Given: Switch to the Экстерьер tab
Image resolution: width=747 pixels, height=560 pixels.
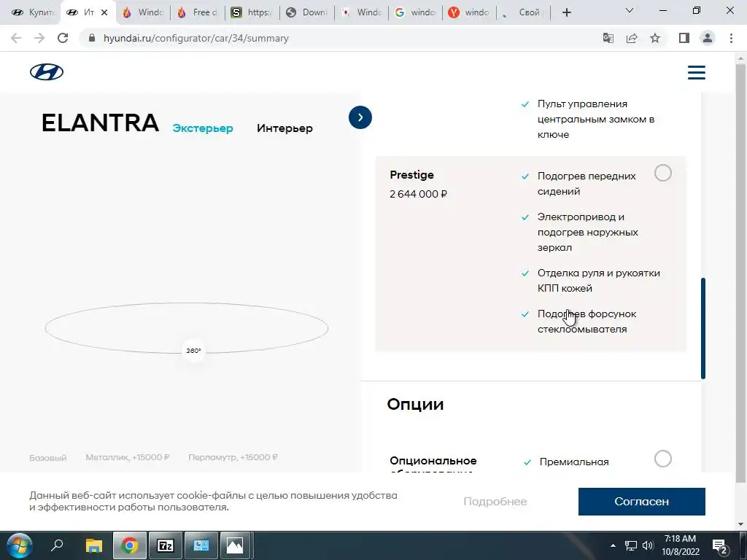Looking at the screenshot, I should click(x=203, y=128).
